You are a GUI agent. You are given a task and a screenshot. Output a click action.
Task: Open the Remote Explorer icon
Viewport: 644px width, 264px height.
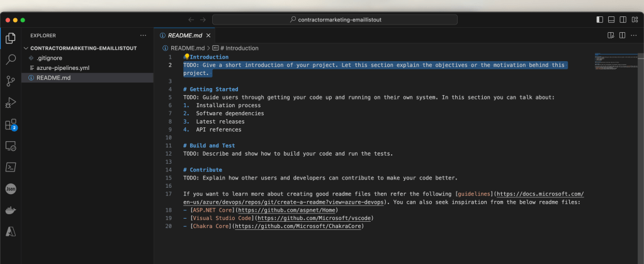tap(11, 146)
